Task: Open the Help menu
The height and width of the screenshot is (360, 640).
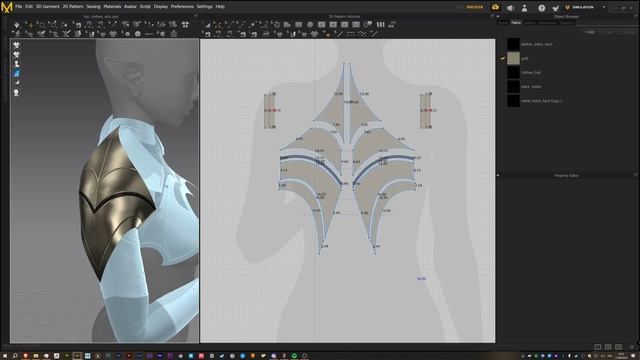Action: [220, 7]
